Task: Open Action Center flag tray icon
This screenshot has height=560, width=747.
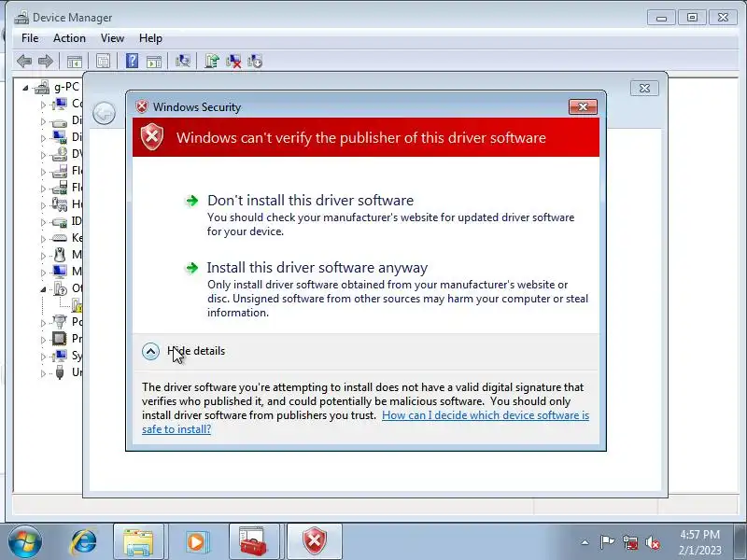Action: point(607,542)
